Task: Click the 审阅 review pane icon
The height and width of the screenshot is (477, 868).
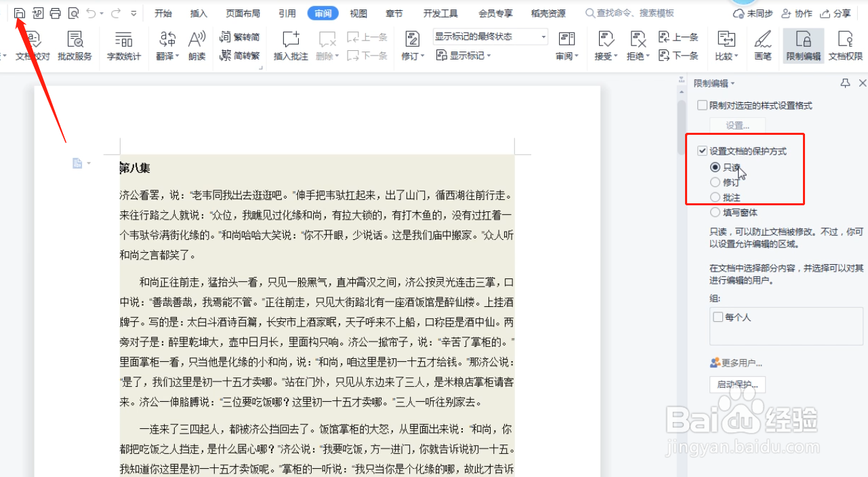Action: 566,39
